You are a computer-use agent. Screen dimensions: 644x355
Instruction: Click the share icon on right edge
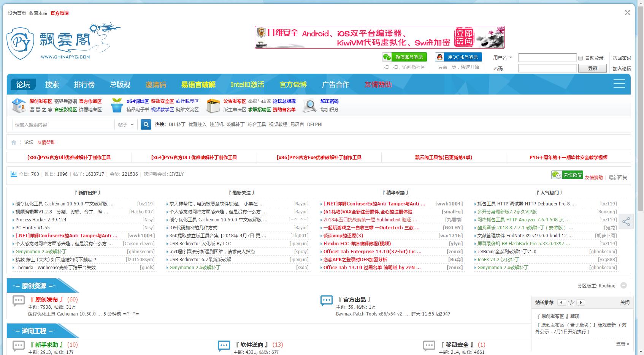coord(626,222)
